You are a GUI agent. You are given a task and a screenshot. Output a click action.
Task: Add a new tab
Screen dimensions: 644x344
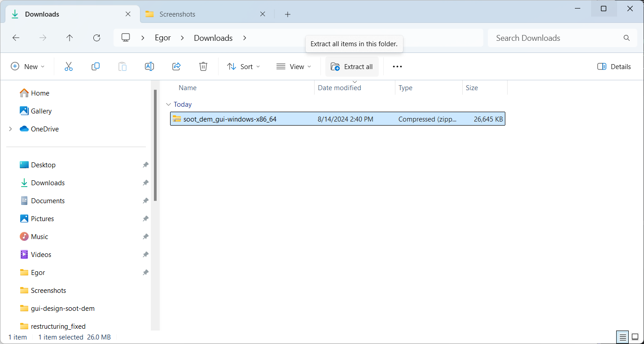(x=288, y=14)
